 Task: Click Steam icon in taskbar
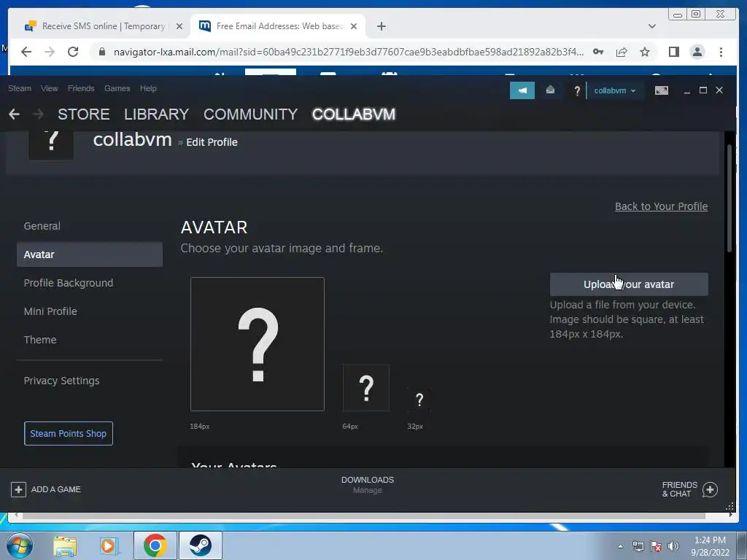click(201, 545)
